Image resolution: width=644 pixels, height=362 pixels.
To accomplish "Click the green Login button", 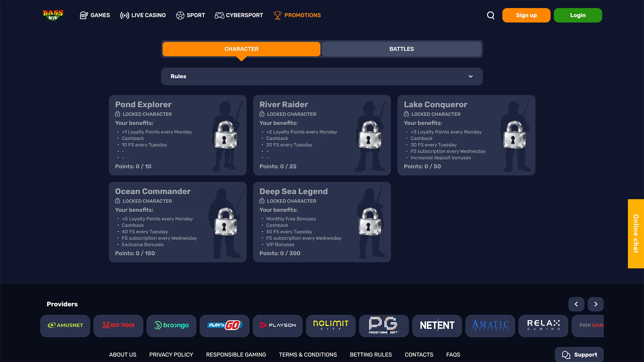I will (x=578, y=15).
